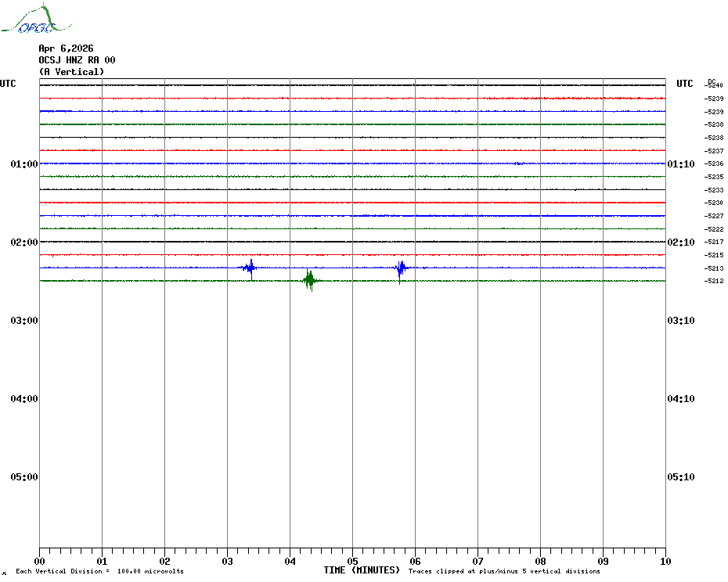The width and height of the screenshot is (728, 582).
Task: Click the 01:00 time label
Action: (24, 164)
